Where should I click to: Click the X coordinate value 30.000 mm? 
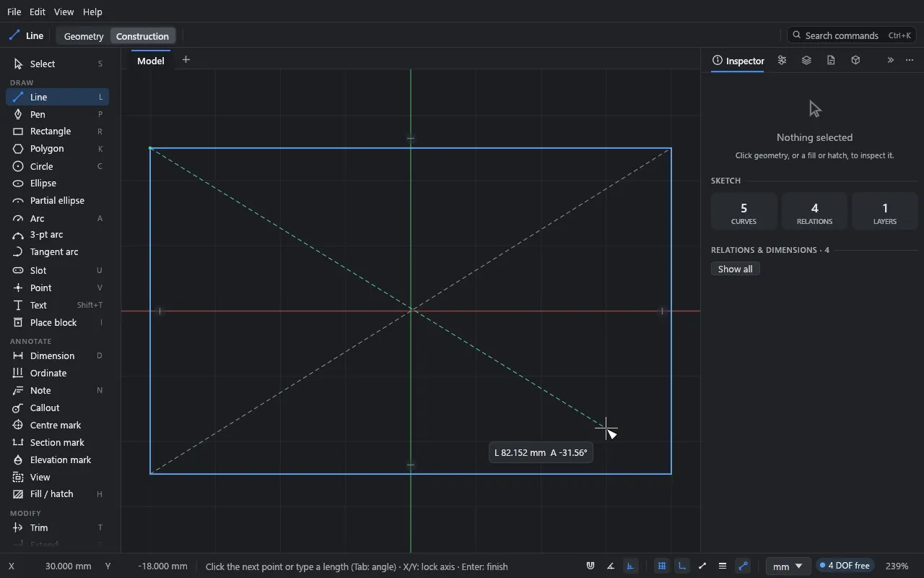(x=68, y=566)
